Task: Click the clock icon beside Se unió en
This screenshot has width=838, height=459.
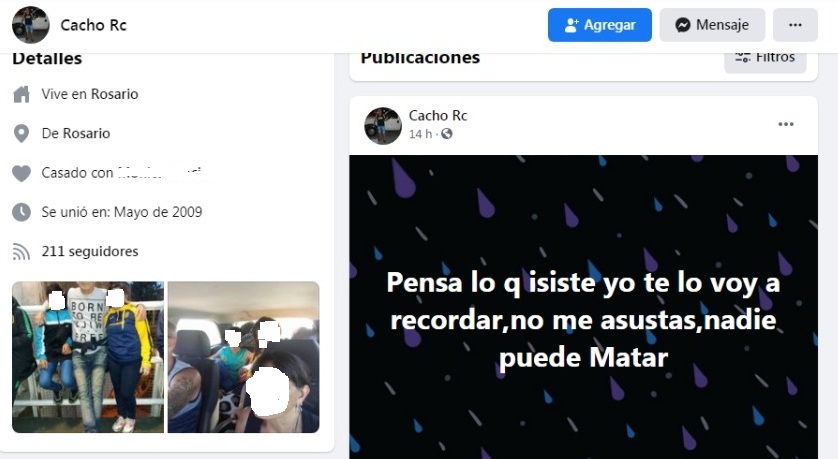Action: [x=21, y=212]
